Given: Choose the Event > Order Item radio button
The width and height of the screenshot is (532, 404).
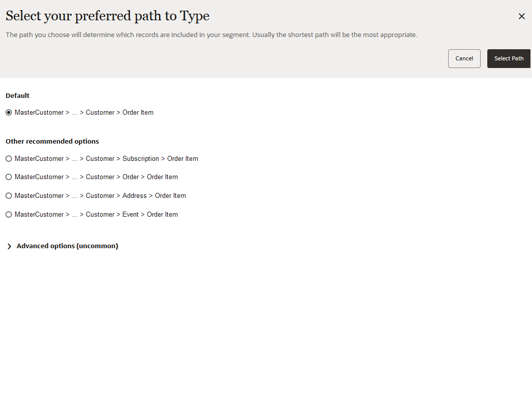Looking at the screenshot, I should pos(9,215).
